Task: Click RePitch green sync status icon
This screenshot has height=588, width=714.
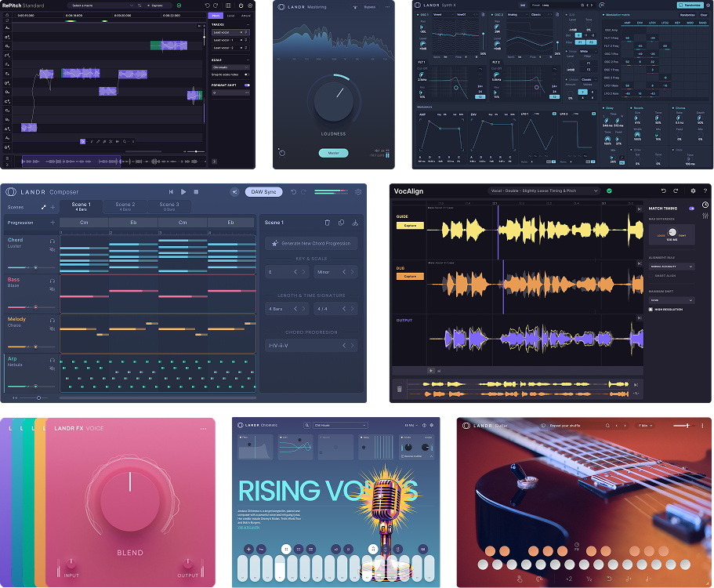Action: coord(179,5)
